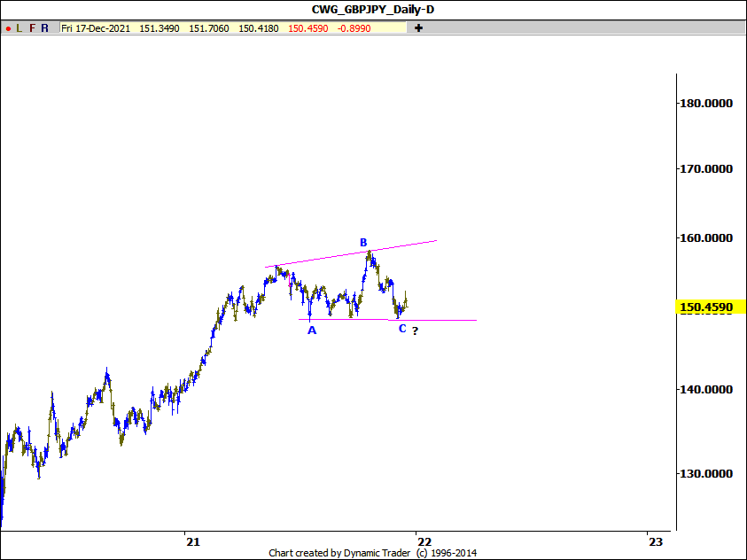This screenshot has width=747, height=560.
Task: Select the date Fri 17-Dec-2021 in data bar
Action: tap(96, 28)
